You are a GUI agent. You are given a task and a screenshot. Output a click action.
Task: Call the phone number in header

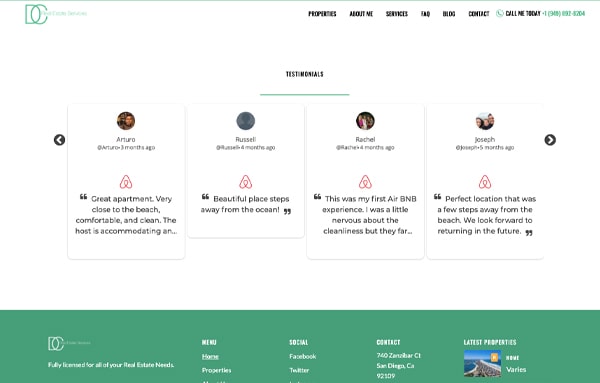564,13
